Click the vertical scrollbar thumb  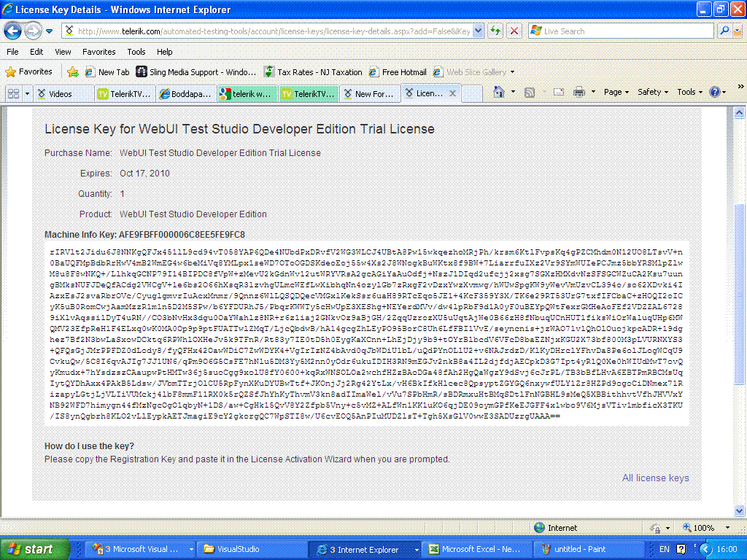(x=739, y=294)
